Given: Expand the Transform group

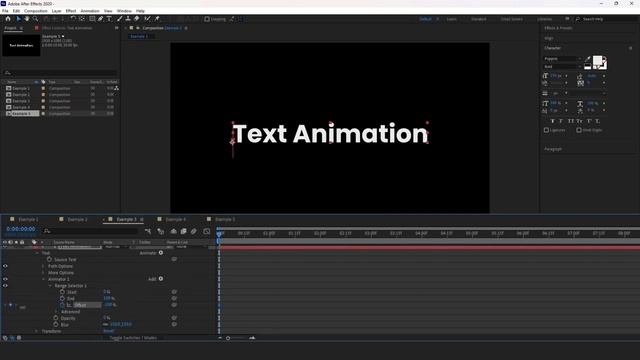Looking at the screenshot, I should 37,331.
